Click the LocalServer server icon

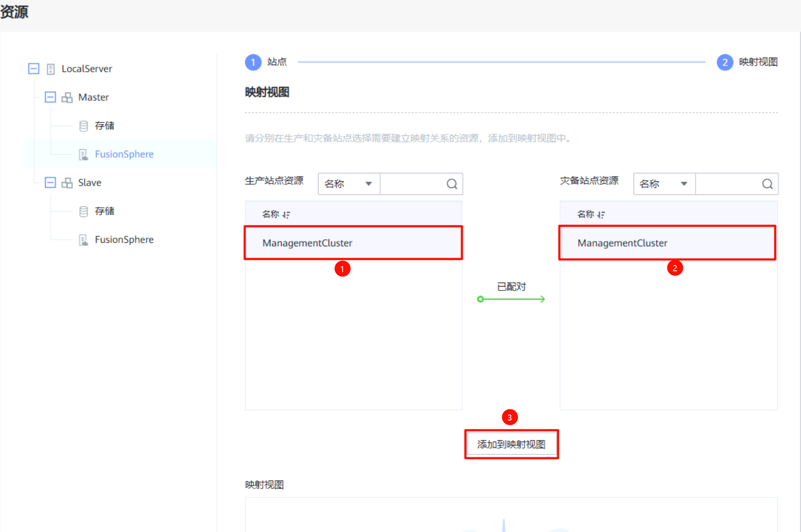pyautogui.click(x=51, y=69)
